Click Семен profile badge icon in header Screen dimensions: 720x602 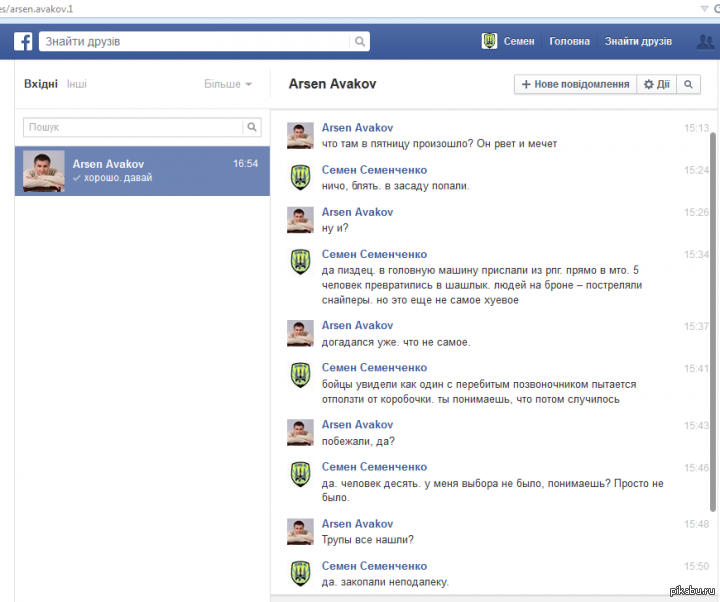489,42
